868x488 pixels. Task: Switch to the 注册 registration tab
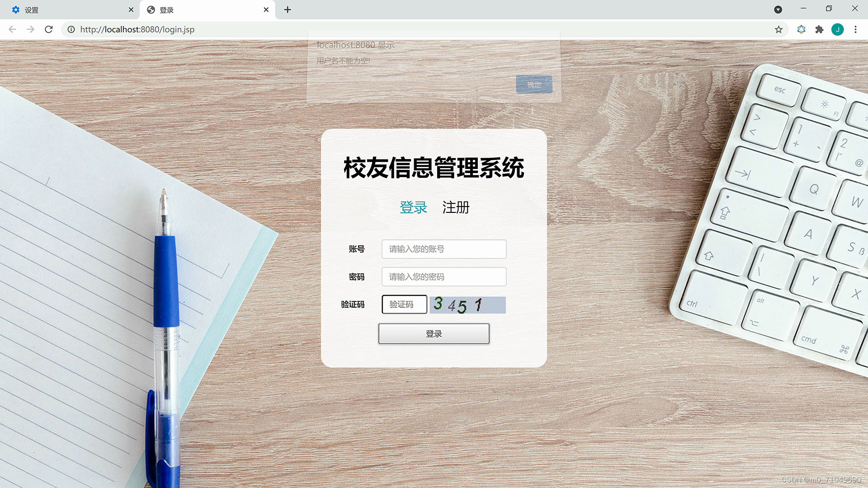pos(455,208)
